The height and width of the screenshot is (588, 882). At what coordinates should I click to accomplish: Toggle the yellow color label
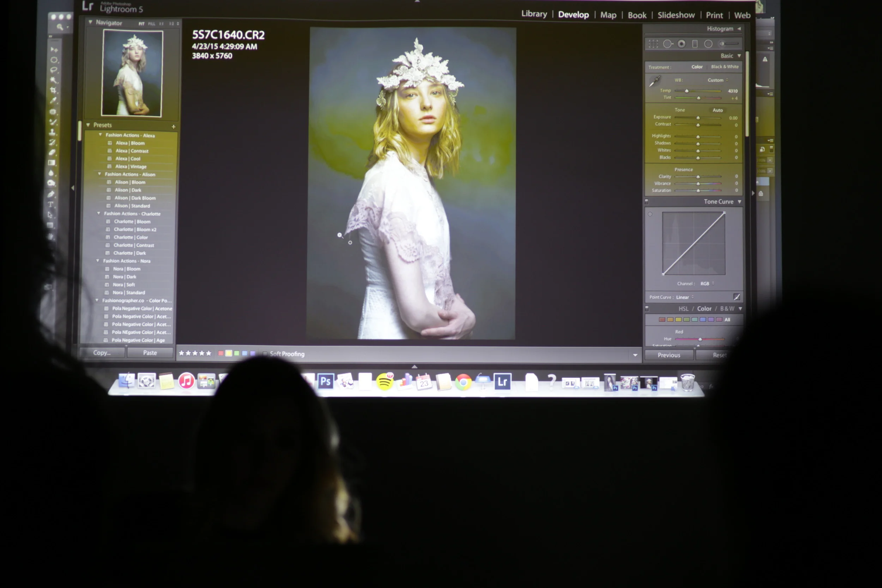pos(228,353)
